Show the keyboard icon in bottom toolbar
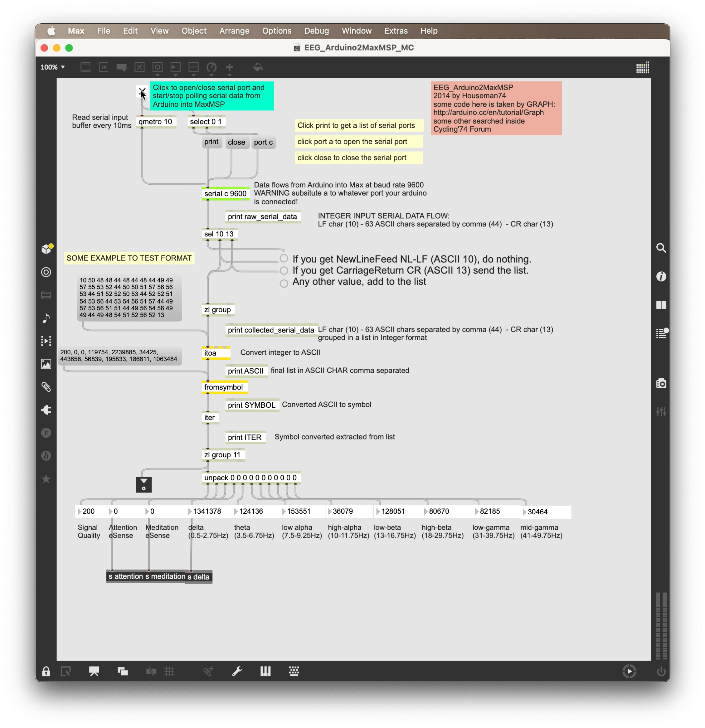 coord(294,671)
